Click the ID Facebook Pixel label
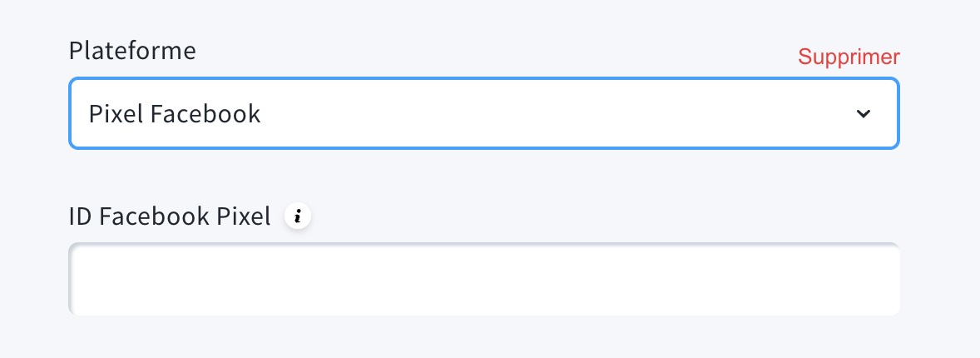 click(170, 216)
